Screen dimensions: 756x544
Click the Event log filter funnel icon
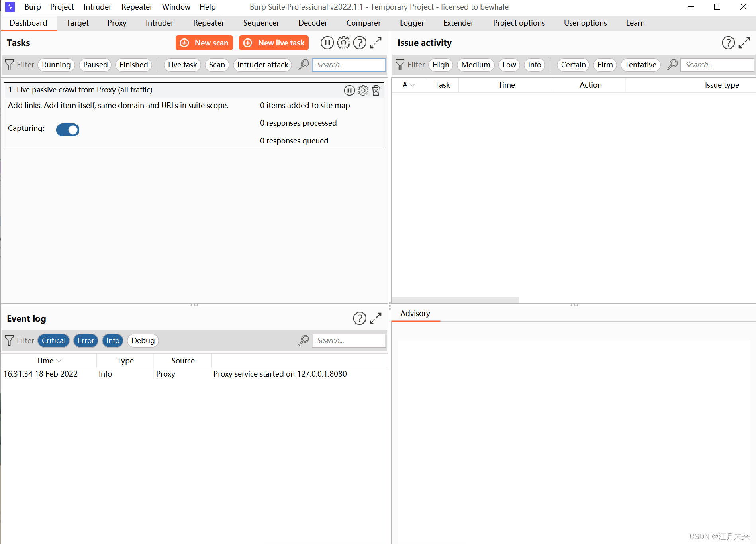[x=9, y=340]
